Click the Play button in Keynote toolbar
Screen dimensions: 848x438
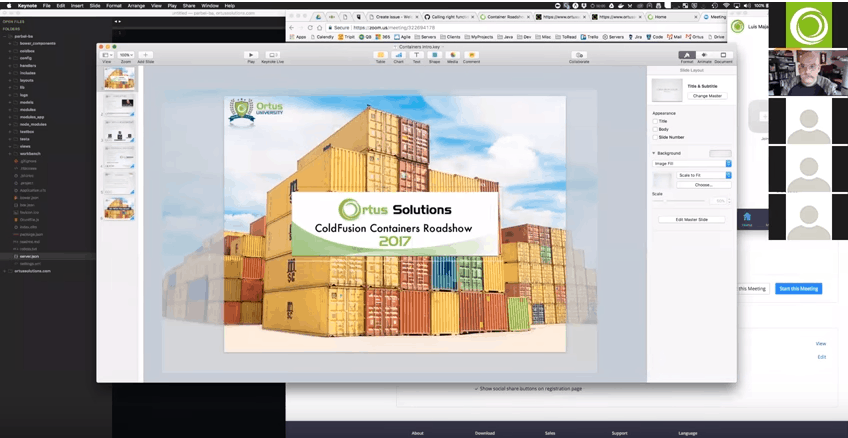(x=251, y=55)
